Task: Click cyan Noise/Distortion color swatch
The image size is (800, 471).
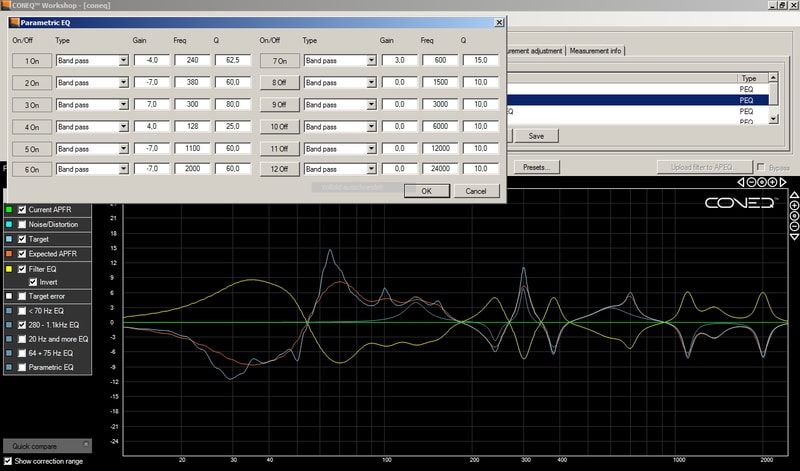Action: (9, 224)
